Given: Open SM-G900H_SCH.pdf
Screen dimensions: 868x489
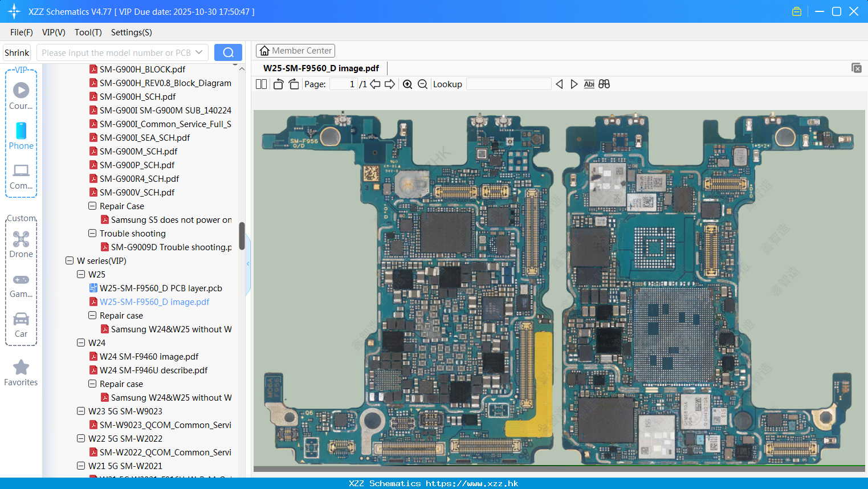Looking at the screenshot, I should click(x=137, y=96).
